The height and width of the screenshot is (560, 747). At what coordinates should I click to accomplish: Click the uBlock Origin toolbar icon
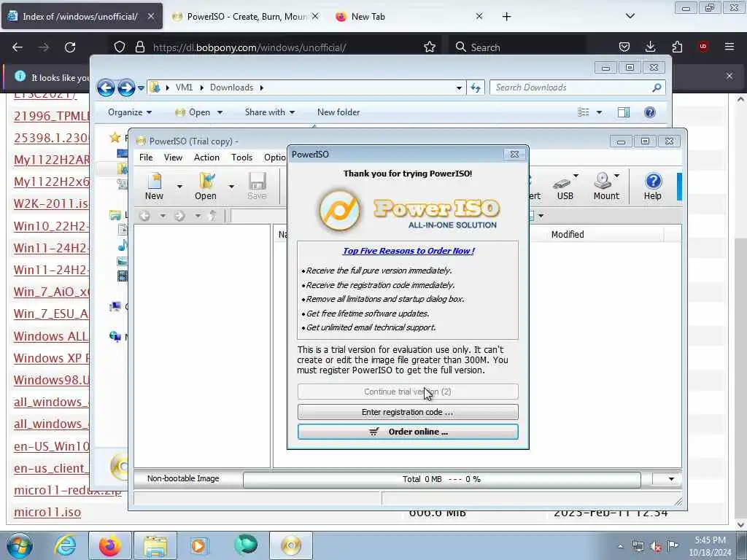[x=703, y=47]
